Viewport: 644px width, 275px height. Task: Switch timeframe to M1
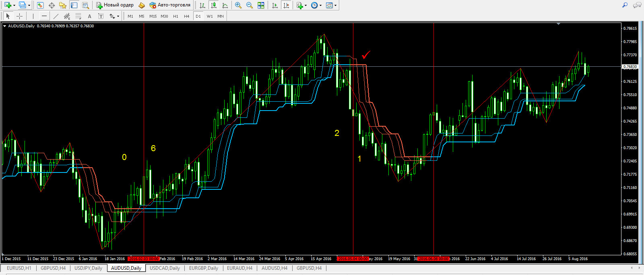[130, 16]
